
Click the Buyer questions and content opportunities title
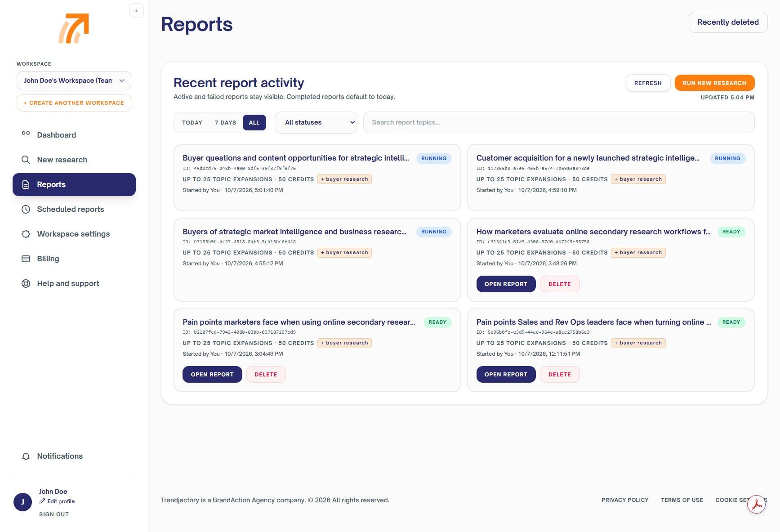click(296, 158)
